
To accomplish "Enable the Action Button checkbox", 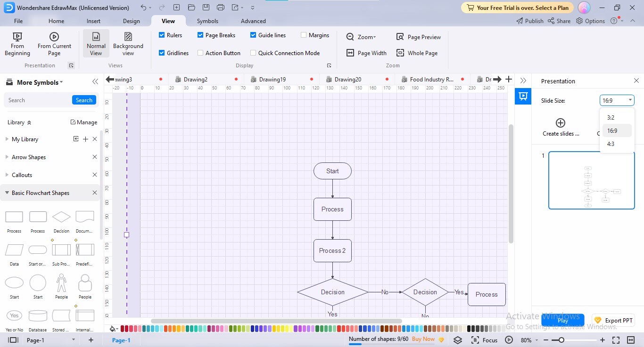I will (200, 53).
